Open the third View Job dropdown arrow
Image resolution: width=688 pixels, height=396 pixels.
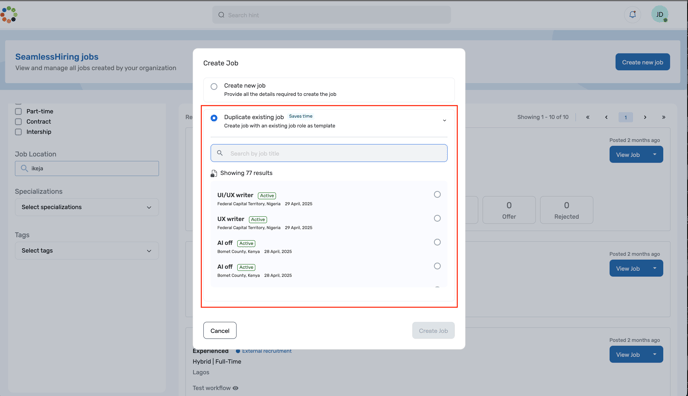655,354
